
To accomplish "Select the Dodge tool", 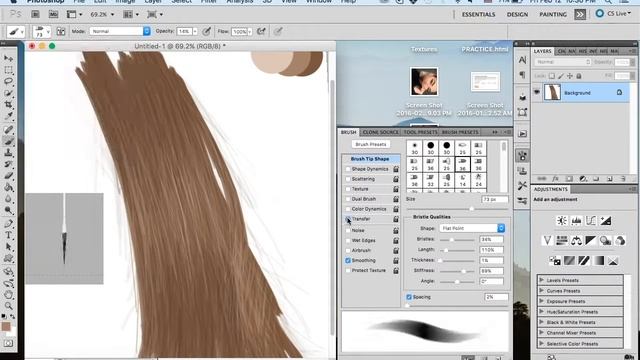I will [8, 210].
